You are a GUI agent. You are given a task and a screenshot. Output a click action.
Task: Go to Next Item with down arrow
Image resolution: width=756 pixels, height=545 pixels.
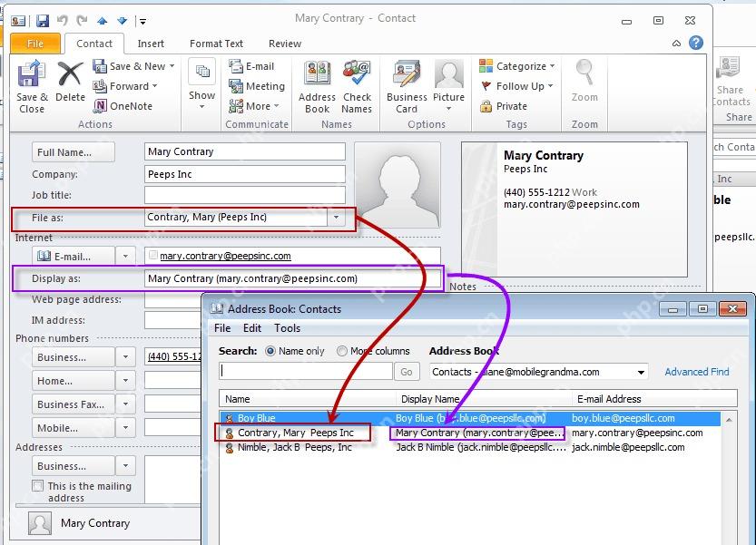click(x=122, y=21)
